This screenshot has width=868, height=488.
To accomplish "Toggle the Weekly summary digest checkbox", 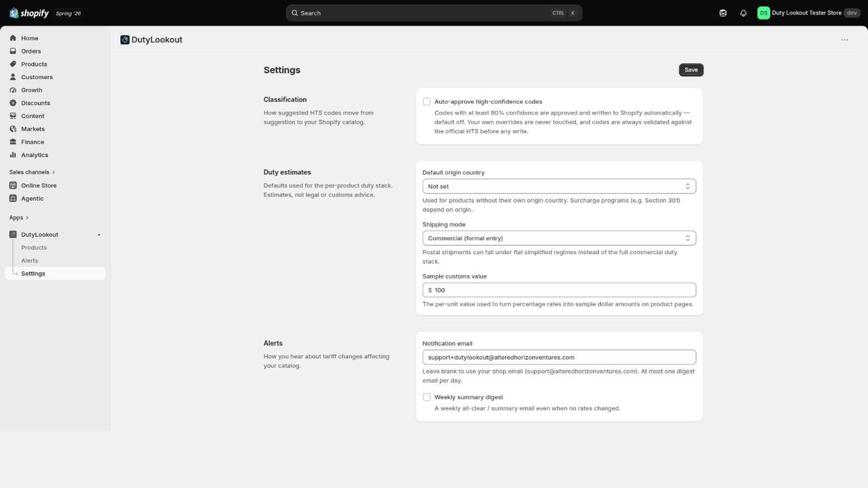I will [x=426, y=397].
